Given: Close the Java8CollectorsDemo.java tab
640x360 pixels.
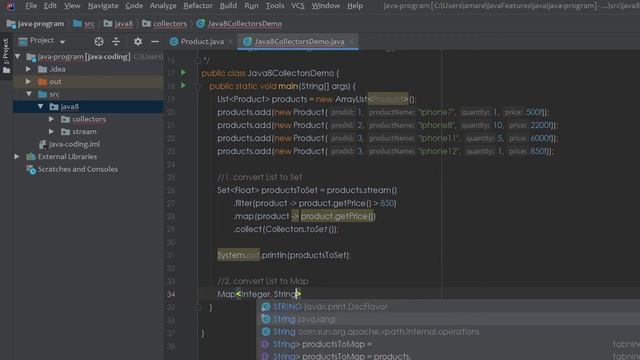Looking at the screenshot, I should click(351, 42).
